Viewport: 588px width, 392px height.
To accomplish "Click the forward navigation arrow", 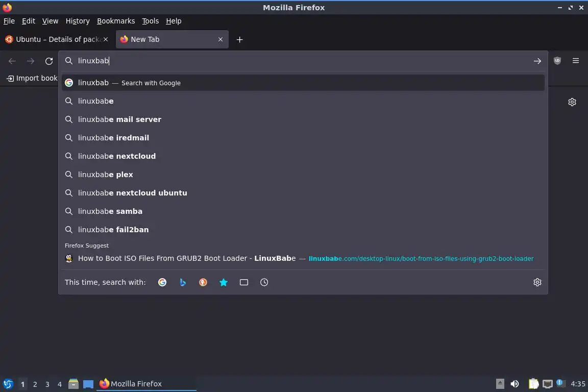I will tap(31, 61).
